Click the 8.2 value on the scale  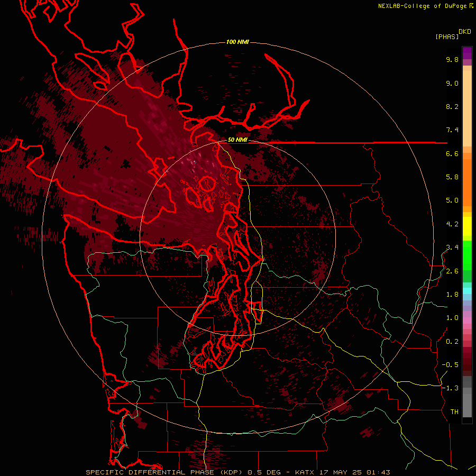[x=452, y=106]
